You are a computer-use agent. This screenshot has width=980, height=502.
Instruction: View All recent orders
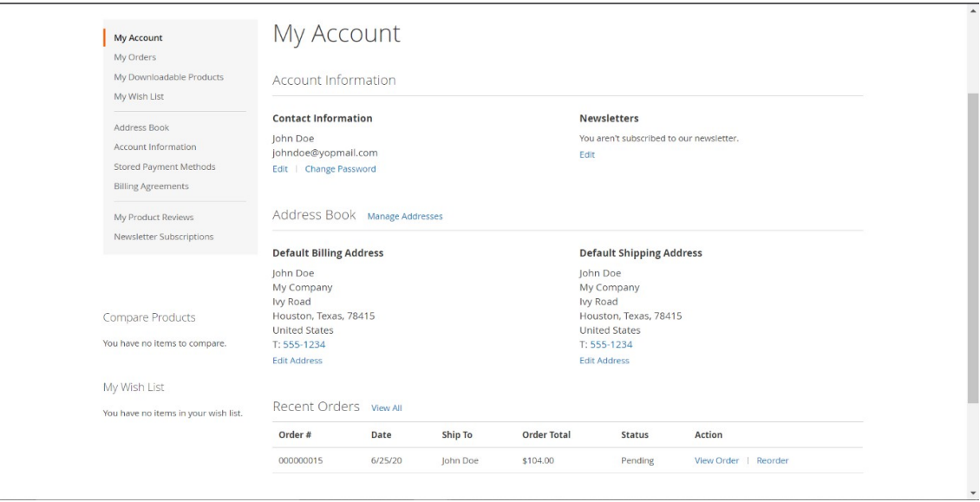386,407
